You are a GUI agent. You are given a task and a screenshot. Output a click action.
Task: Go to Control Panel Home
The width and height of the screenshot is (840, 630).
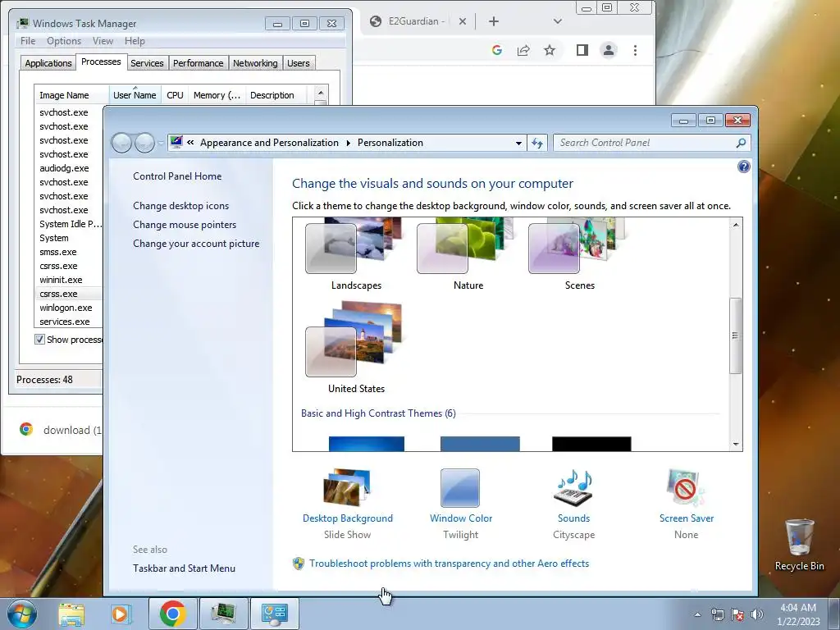click(x=177, y=176)
